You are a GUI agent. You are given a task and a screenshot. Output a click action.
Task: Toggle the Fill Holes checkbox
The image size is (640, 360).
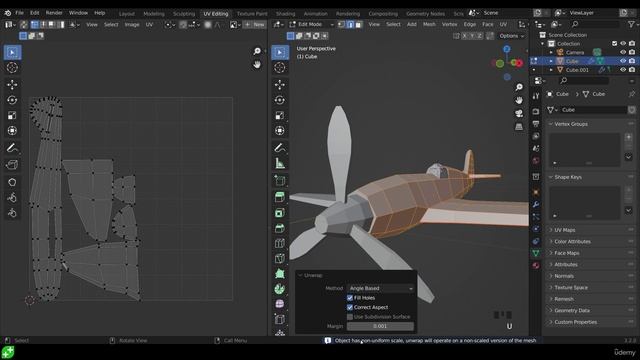point(350,298)
